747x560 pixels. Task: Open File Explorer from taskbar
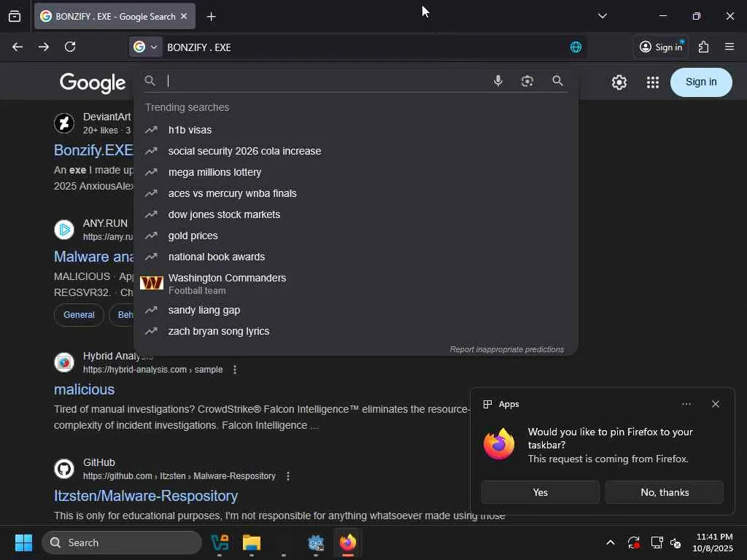pyautogui.click(x=252, y=542)
